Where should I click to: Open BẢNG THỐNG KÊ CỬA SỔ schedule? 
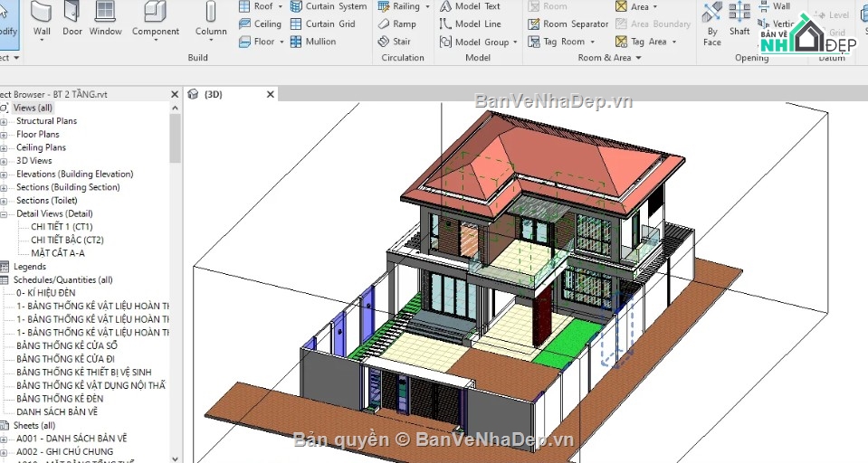click(66, 345)
